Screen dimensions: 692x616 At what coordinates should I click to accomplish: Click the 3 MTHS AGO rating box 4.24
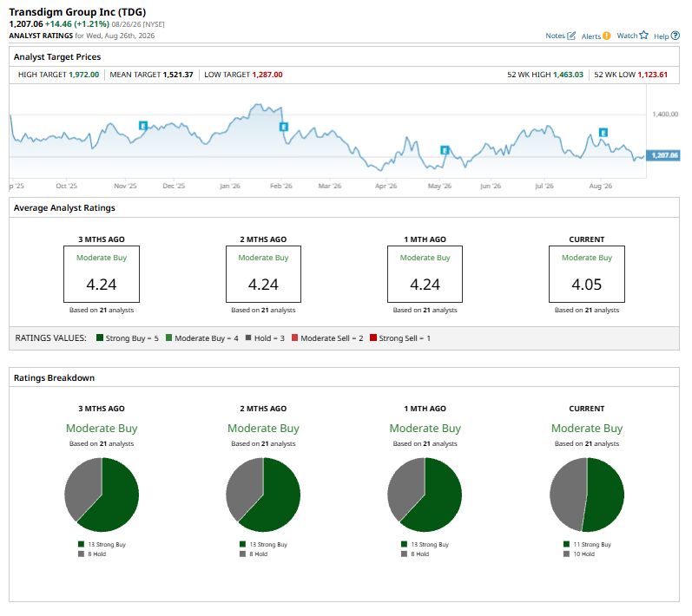pyautogui.click(x=102, y=274)
